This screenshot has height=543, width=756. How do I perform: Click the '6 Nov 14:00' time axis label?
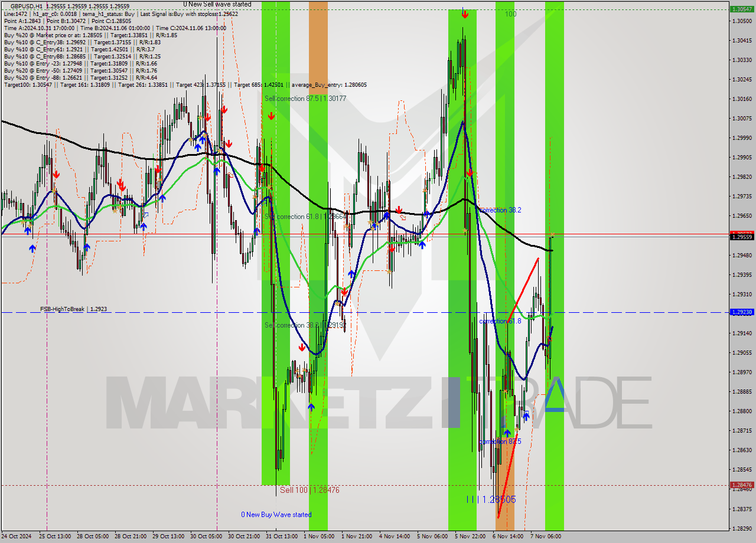click(x=508, y=537)
